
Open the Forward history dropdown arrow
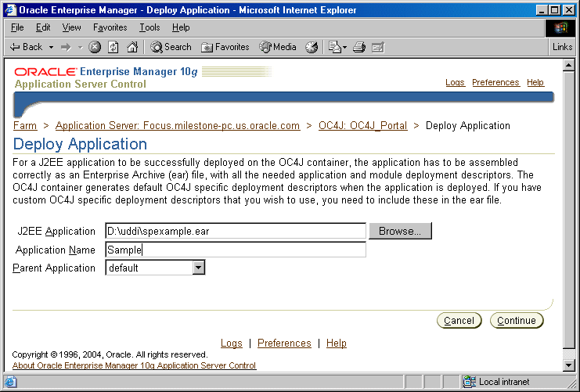tap(80, 47)
